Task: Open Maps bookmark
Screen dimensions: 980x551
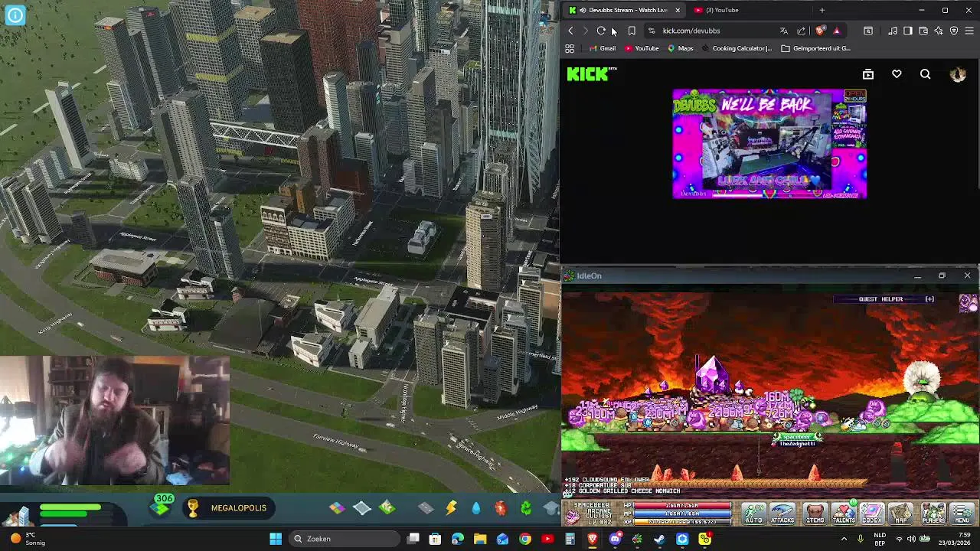Action: [x=680, y=48]
